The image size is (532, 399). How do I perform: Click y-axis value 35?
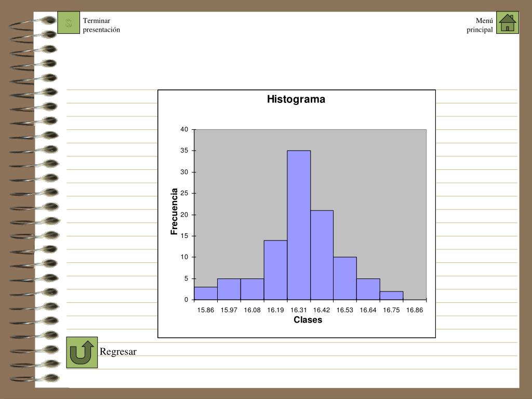pyautogui.click(x=184, y=151)
